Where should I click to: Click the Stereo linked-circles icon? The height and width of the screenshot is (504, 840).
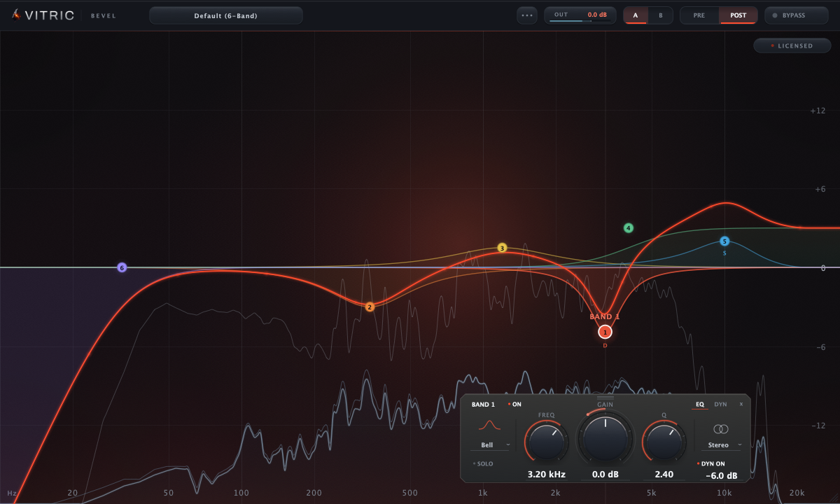pos(721,428)
